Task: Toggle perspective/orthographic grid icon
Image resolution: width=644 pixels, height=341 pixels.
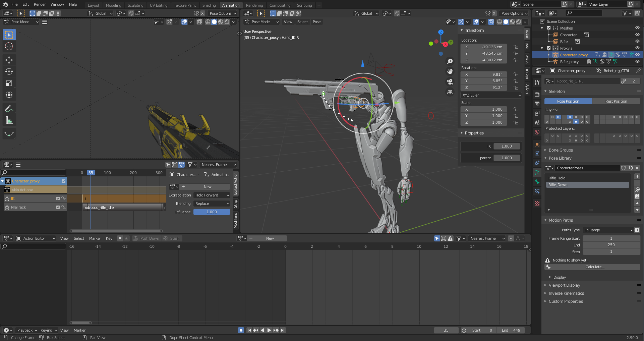Action: coord(450,92)
